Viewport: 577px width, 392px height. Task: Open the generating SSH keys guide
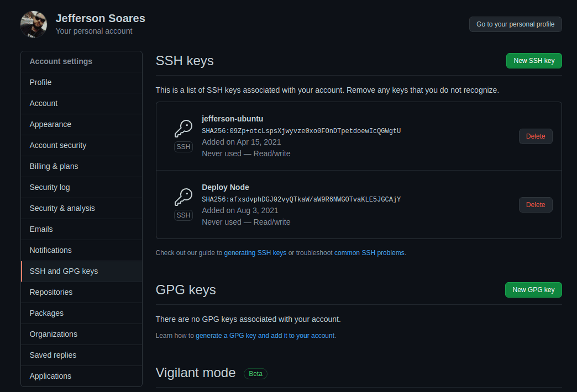pos(255,253)
